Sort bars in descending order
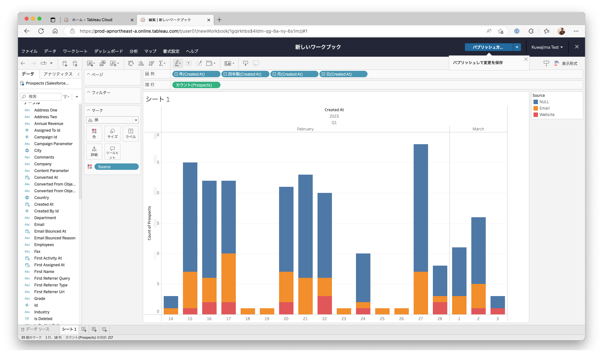 coord(152,63)
